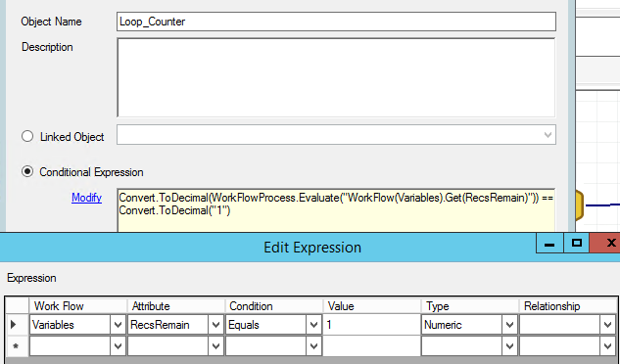This screenshot has height=364, width=620.
Task: Click the yellow workflow shape on the canvas
Action: click(579, 205)
